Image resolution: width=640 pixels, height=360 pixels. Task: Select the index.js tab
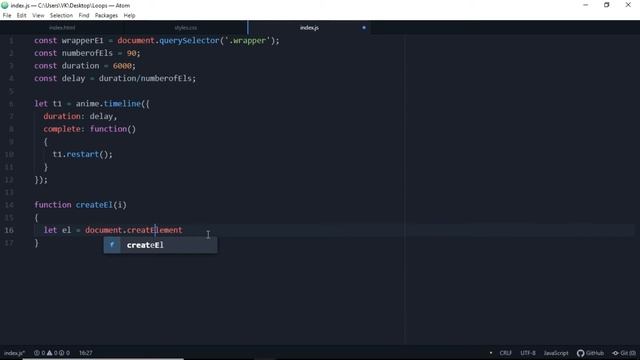(309, 28)
